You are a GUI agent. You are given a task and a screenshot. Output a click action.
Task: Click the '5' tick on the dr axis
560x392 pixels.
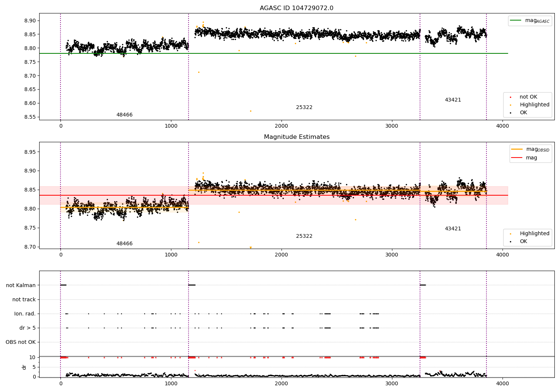click(x=34, y=367)
